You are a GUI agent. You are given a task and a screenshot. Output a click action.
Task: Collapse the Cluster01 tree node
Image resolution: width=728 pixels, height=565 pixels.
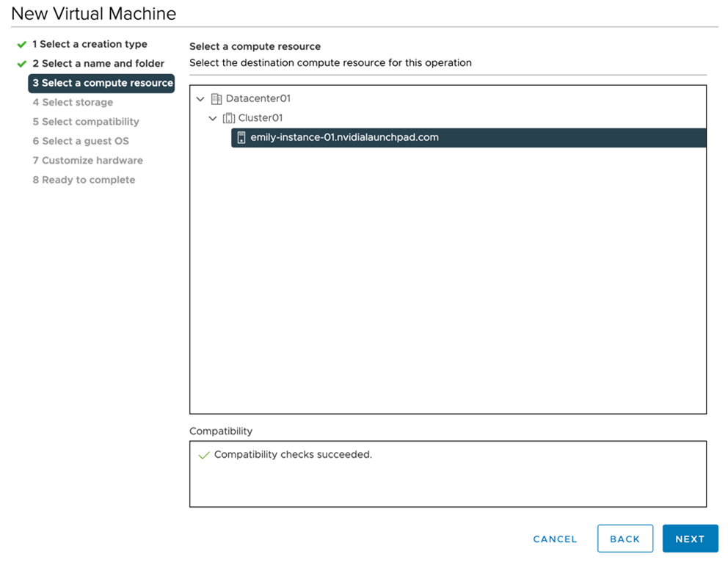(213, 118)
